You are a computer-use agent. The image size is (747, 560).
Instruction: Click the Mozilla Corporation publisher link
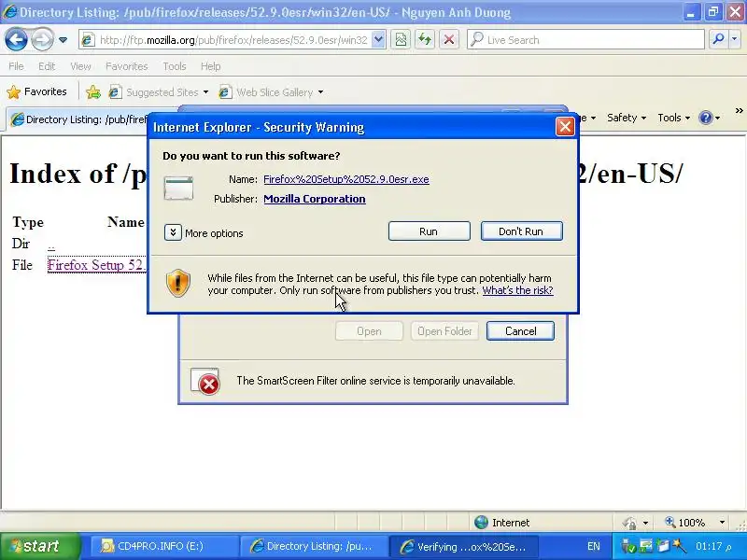tap(315, 199)
